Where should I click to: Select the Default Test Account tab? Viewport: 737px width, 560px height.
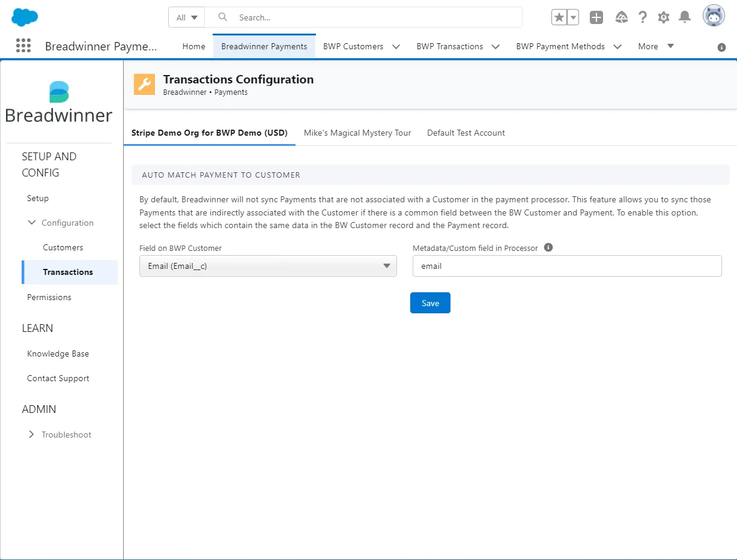tap(466, 133)
